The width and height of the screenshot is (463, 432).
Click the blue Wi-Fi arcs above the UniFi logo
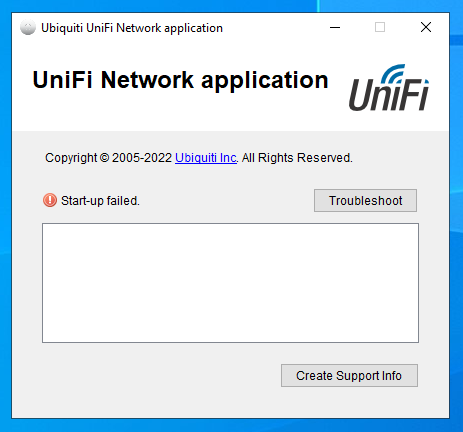tap(394, 73)
